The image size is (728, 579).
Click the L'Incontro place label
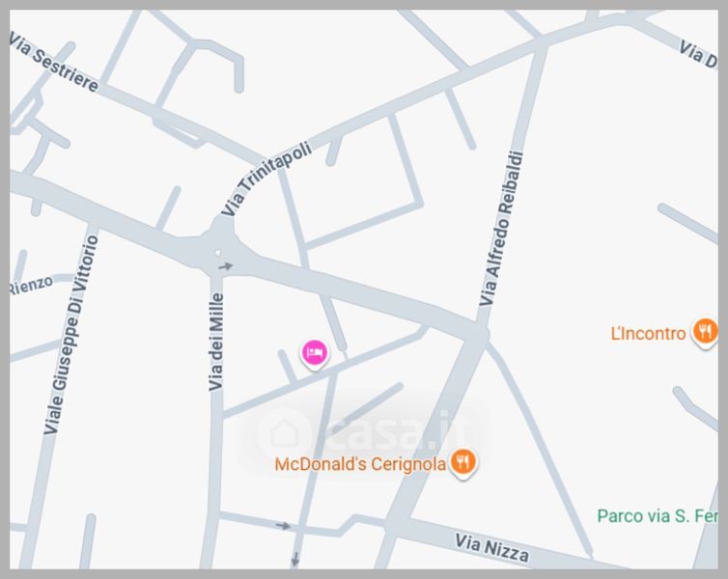coord(648,334)
